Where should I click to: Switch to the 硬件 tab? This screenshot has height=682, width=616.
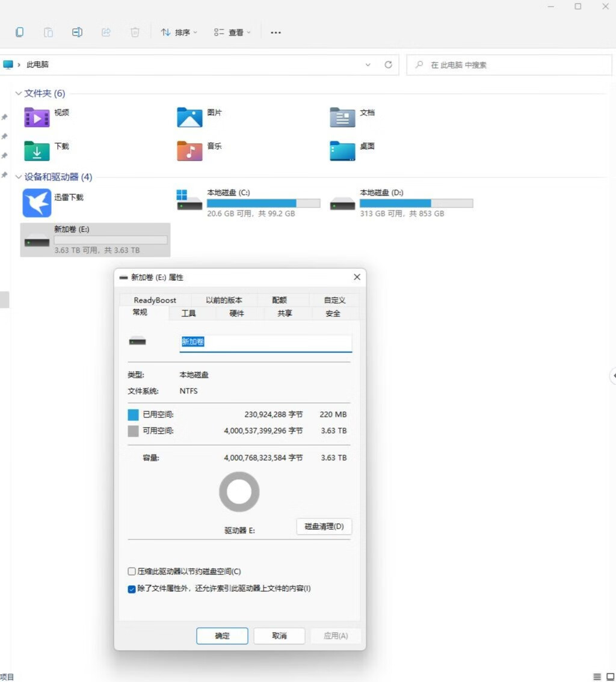(236, 313)
